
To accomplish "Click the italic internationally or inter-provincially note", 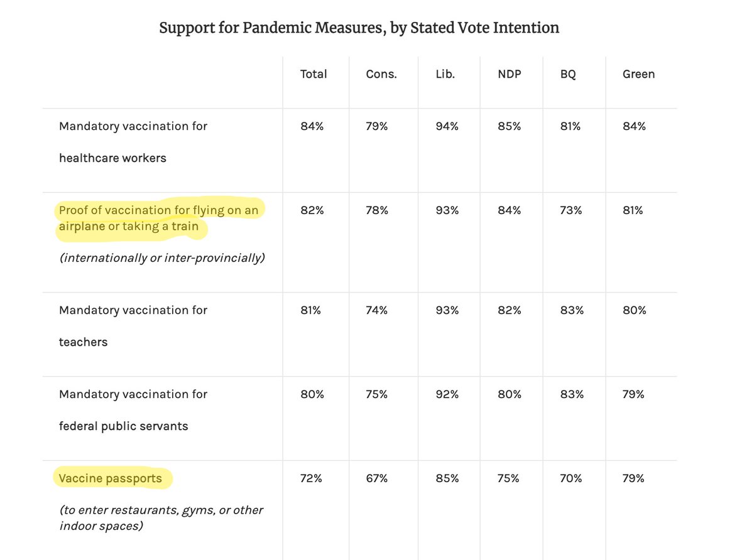I will pos(161,258).
